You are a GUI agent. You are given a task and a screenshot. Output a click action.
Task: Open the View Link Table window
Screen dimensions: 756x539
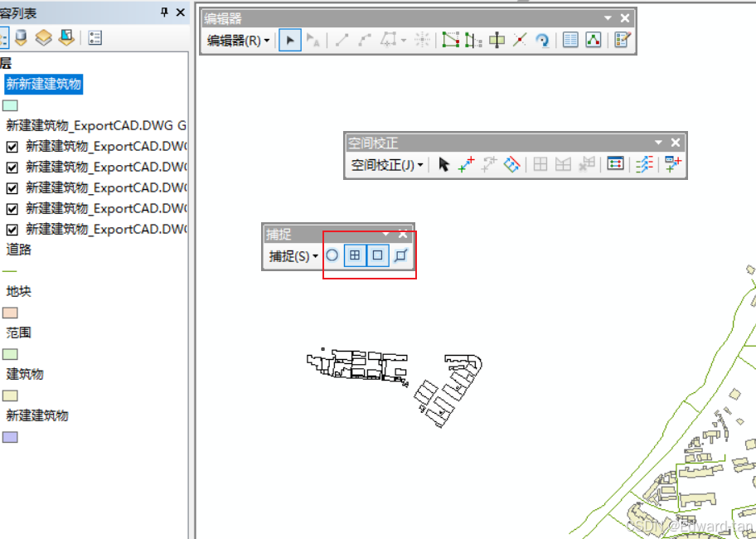coord(615,164)
